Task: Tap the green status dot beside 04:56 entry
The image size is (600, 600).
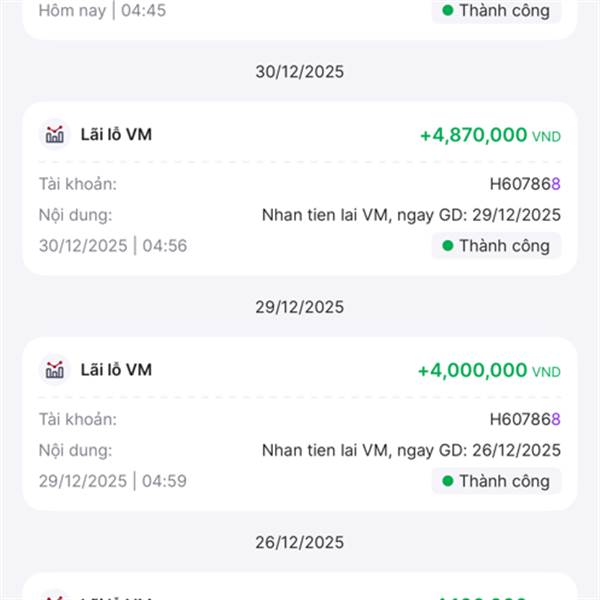Action: pyautogui.click(x=447, y=246)
